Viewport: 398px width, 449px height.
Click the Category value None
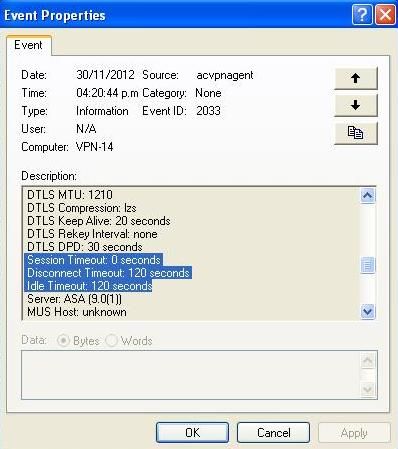(208, 93)
